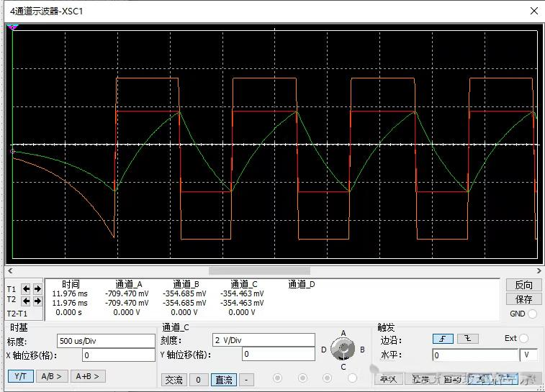Click T2 row time 11.976 ms
Image resolution: width=545 pixels, height=392 pixels.
70,303
